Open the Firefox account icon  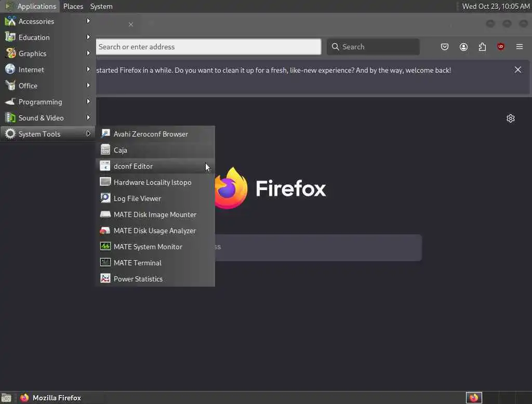pos(463,47)
